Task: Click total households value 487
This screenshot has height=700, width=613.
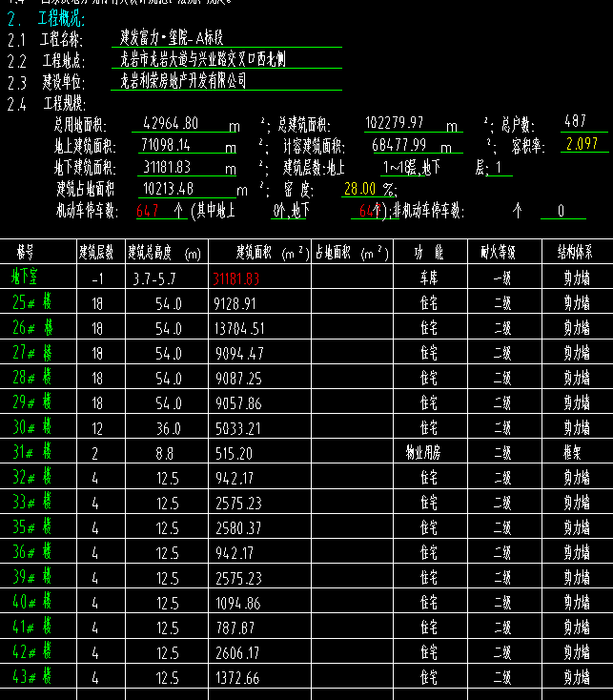Action: coord(575,121)
